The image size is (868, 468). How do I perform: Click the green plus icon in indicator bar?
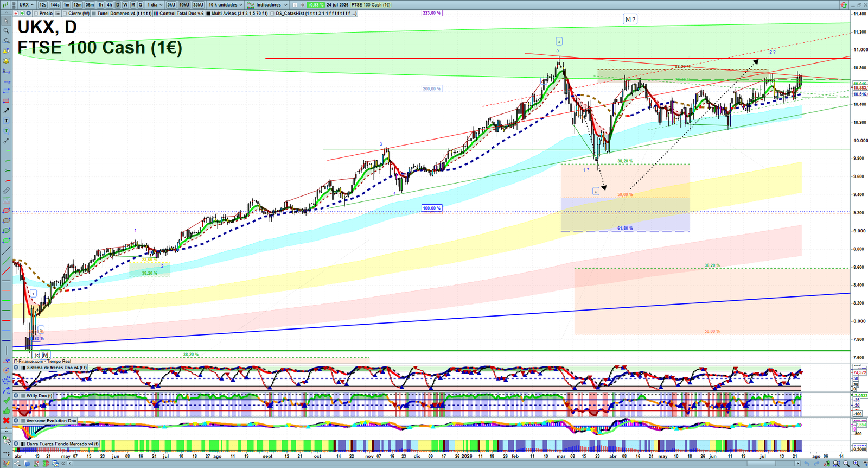(x=22, y=13)
